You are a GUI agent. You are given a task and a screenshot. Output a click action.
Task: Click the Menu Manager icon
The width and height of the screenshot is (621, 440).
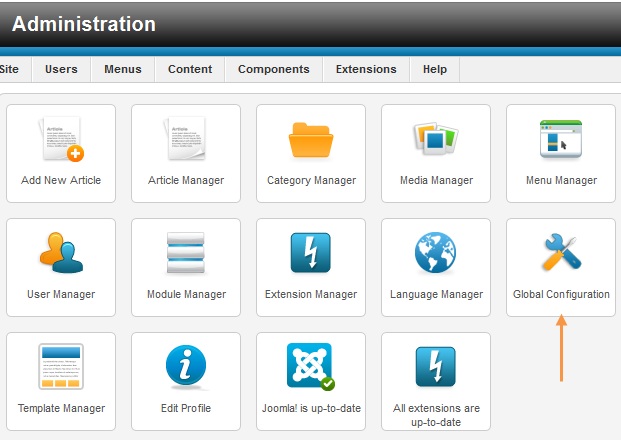click(561, 141)
